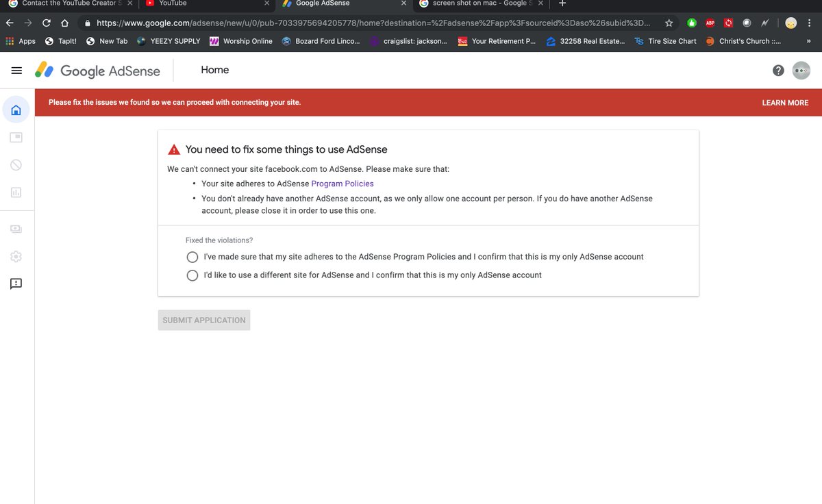Viewport: 822px width, 504px height.
Task: Open the Home icon in AdSense sidebar
Action: click(16, 110)
